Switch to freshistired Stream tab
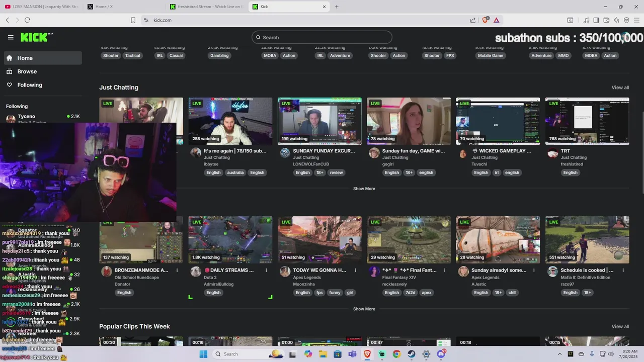The height and width of the screenshot is (362, 644). click(x=206, y=7)
